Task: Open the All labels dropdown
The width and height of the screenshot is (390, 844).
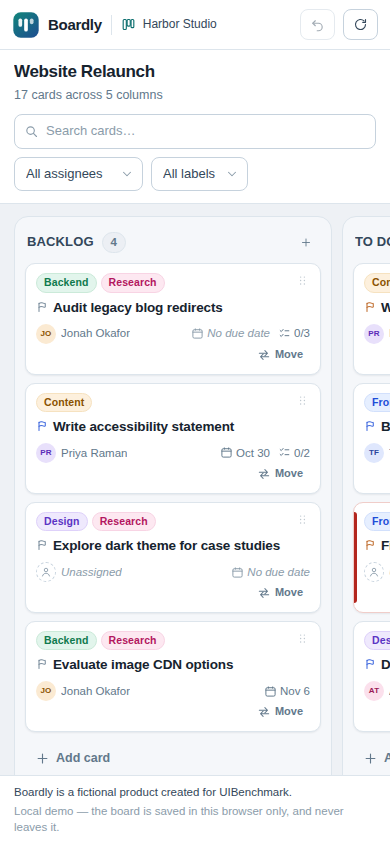Action: [200, 174]
